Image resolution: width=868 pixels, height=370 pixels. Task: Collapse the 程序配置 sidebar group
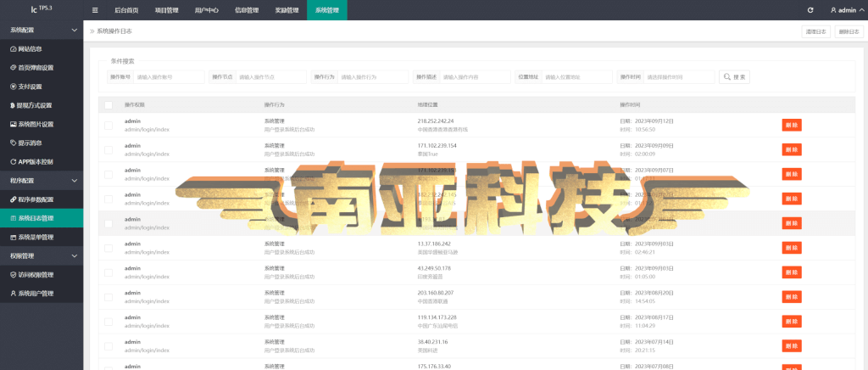pos(42,181)
